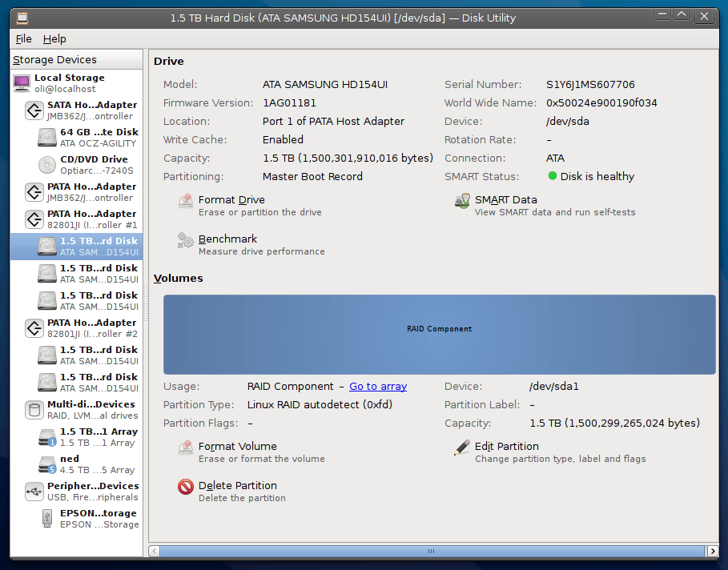Open SMART Data icon
Image resolution: width=728 pixels, height=570 pixels.
462,201
